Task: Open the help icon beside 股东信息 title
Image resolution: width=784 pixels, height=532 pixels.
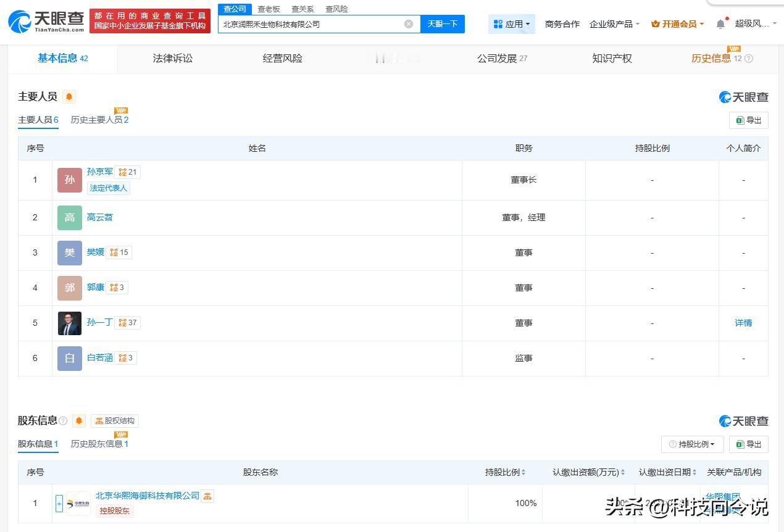Action: (63, 421)
